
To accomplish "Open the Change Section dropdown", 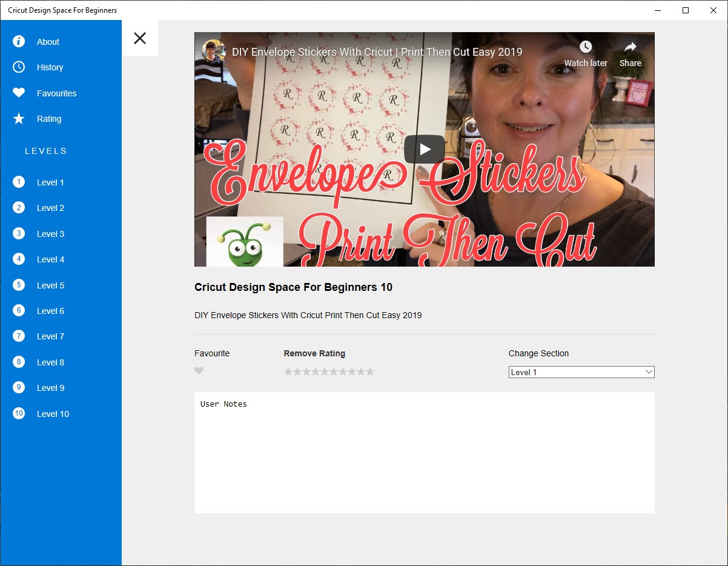I will point(581,372).
